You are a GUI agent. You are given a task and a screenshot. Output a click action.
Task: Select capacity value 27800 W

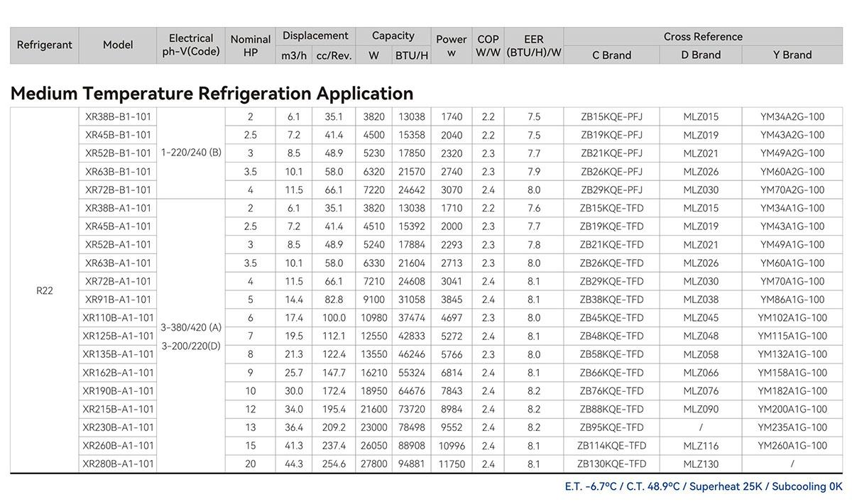coord(373,464)
